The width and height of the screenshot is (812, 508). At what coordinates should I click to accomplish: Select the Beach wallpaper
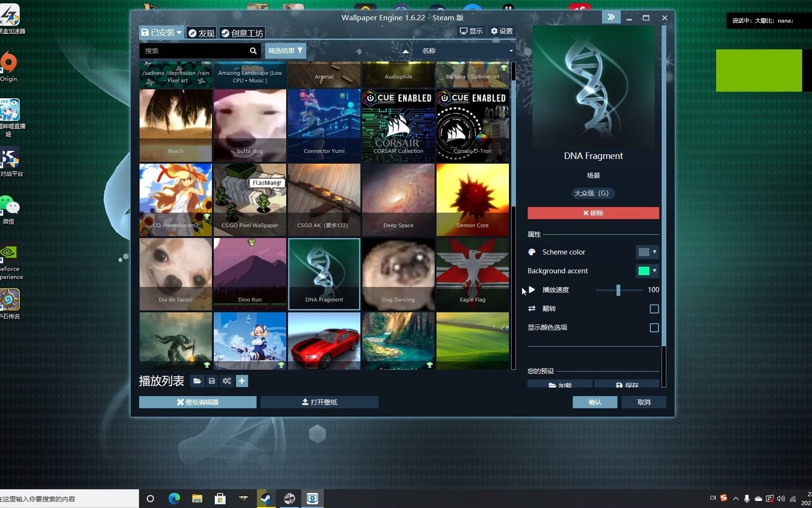pyautogui.click(x=176, y=126)
